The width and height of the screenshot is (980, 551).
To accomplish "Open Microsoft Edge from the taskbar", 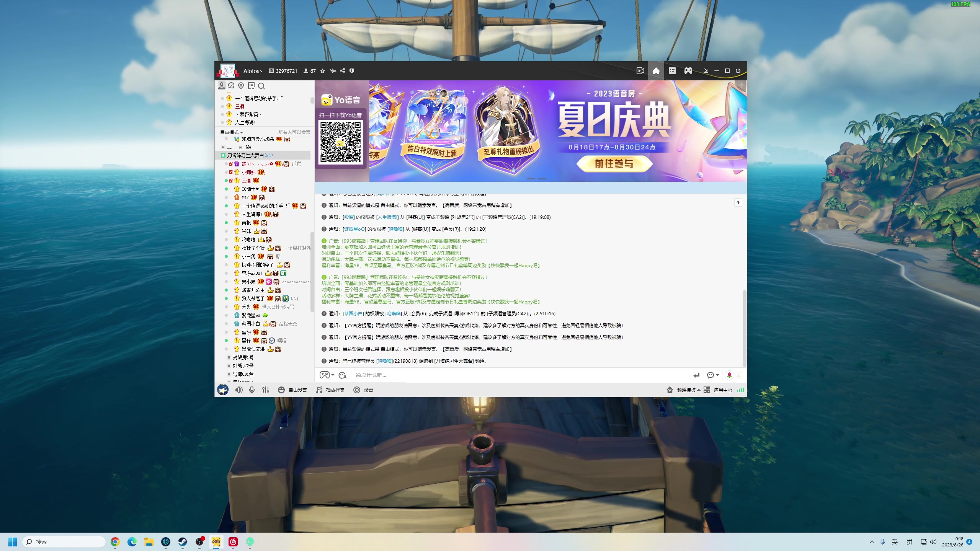I will pyautogui.click(x=132, y=542).
